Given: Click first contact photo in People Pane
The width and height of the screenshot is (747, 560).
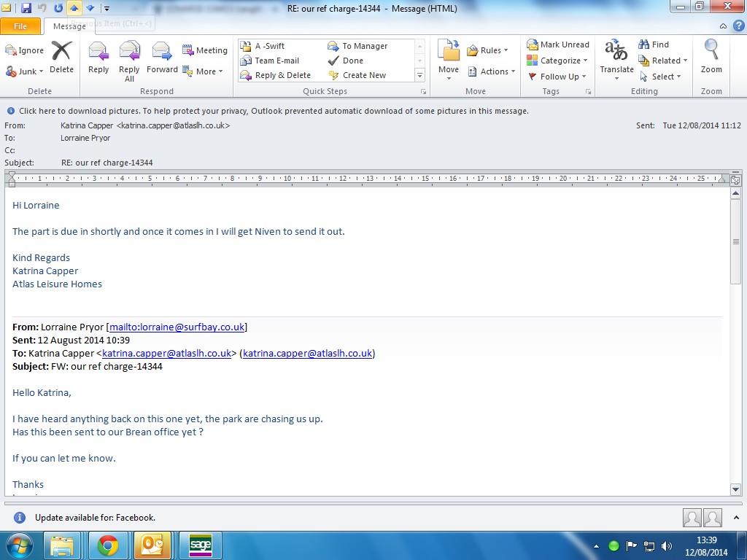Looking at the screenshot, I should [x=692, y=518].
